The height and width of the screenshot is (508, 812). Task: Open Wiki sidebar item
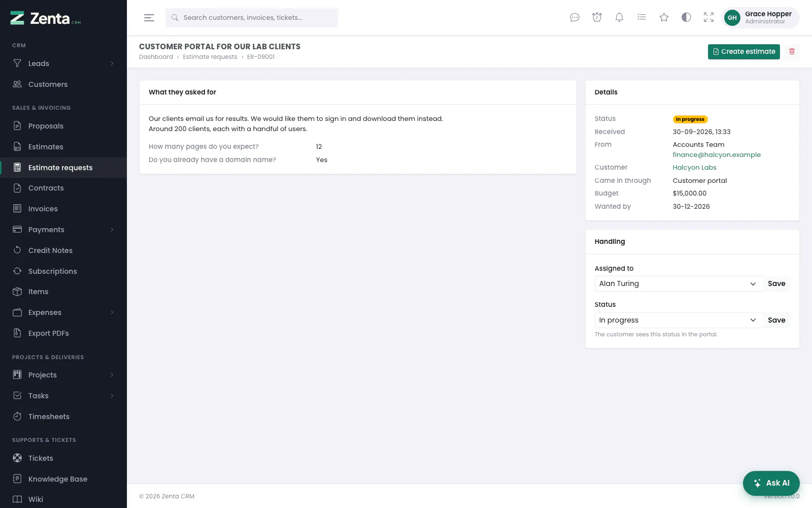pos(63,499)
